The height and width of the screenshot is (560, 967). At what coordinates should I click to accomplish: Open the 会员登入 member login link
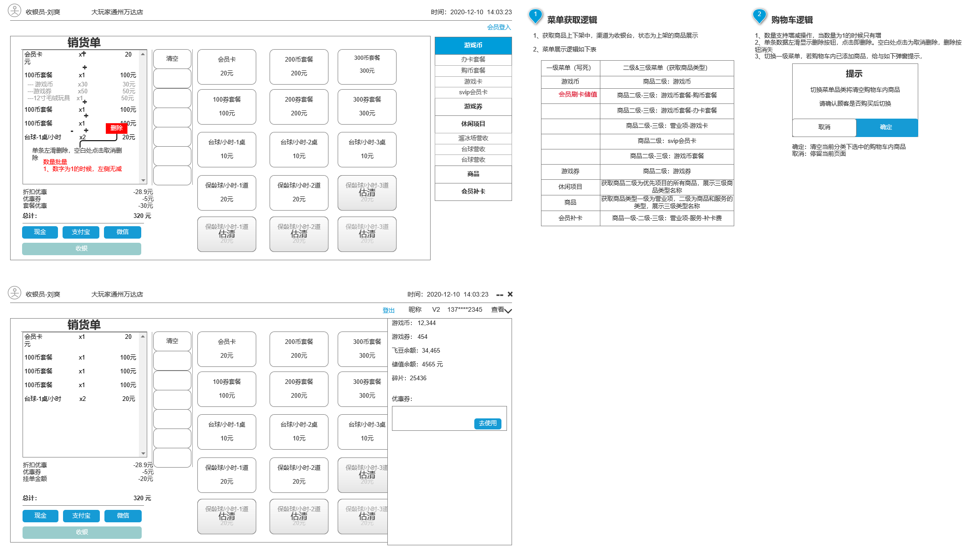click(x=499, y=27)
